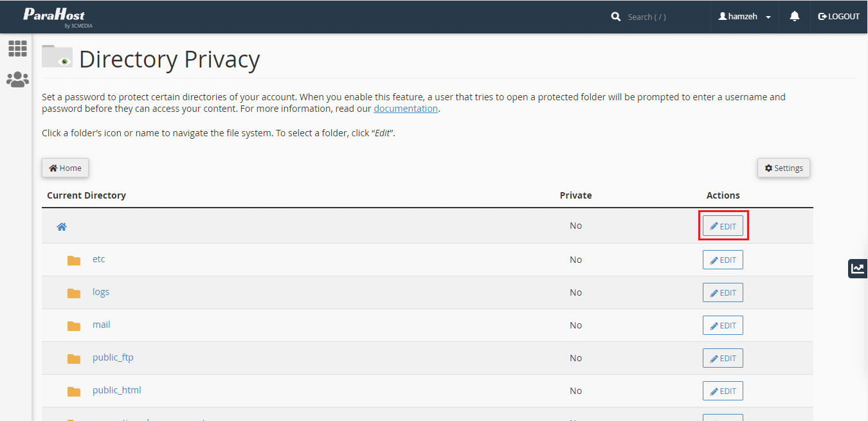Open the etc folder icon
868x421 pixels.
(74, 260)
